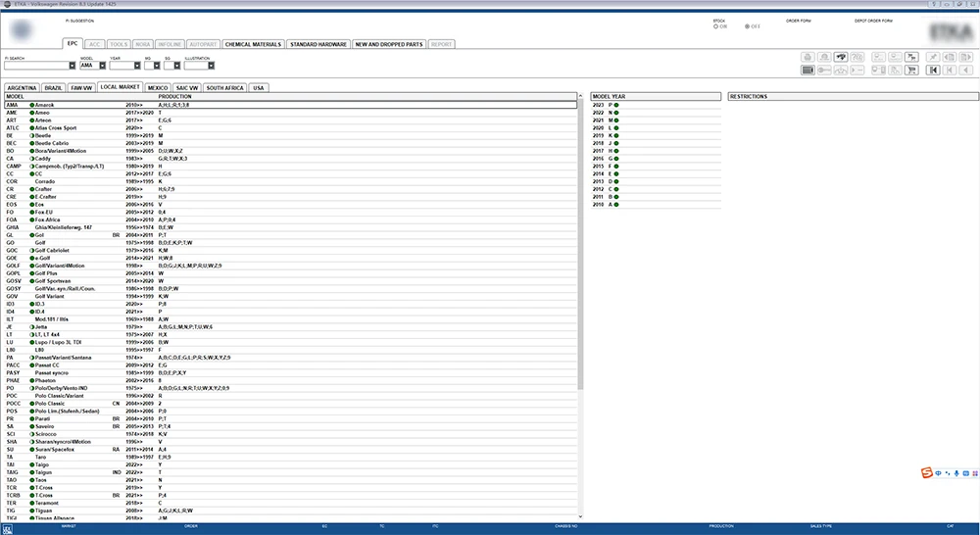This screenshot has width=980, height=535.
Task: Select the Argentina market tab
Action: coord(22,88)
